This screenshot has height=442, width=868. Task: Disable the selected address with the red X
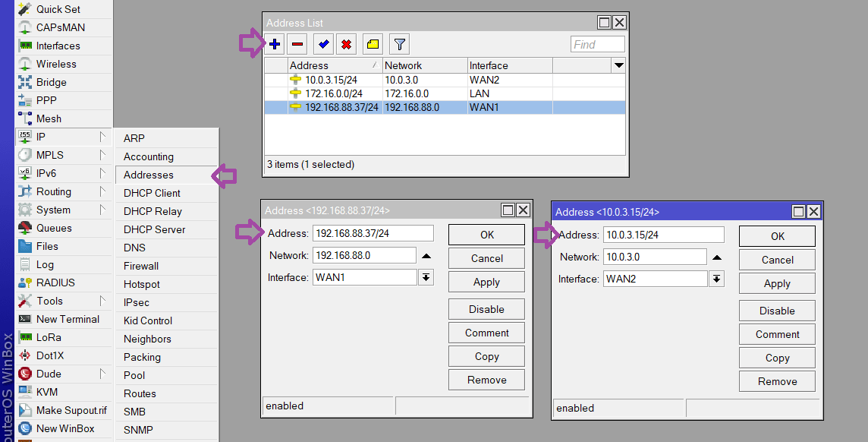(346, 43)
